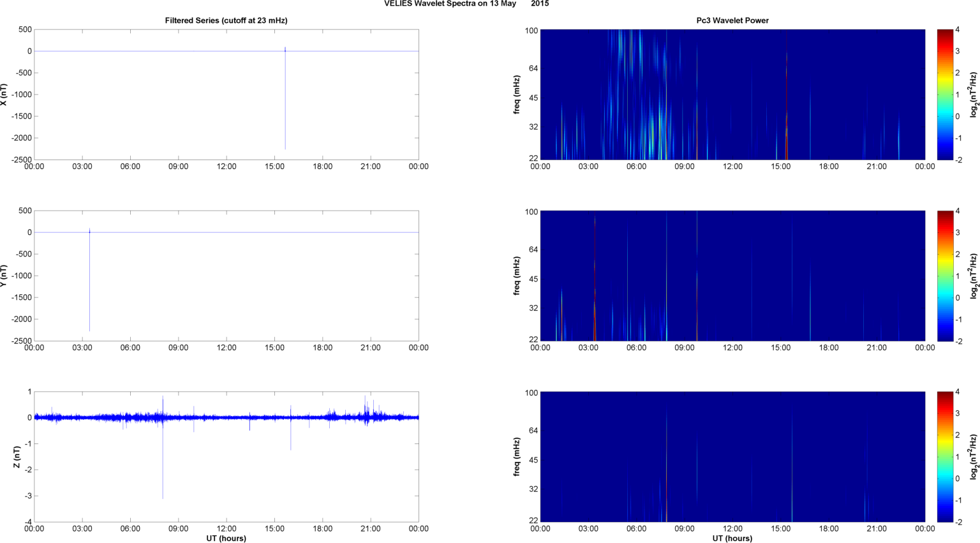The height and width of the screenshot is (543, 980).
Task: Click the 2015 year text in the title
Action: point(540,4)
